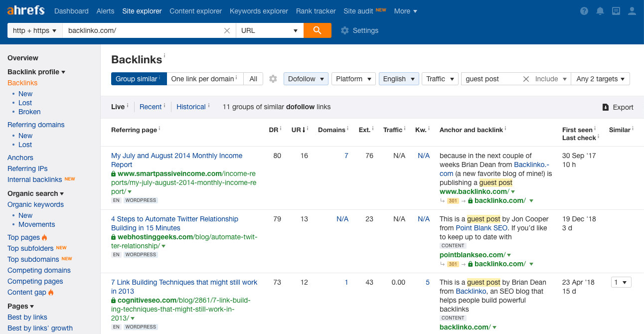Image resolution: width=644 pixels, height=334 pixels.
Task: Open the Include dropdown
Action: (551, 79)
